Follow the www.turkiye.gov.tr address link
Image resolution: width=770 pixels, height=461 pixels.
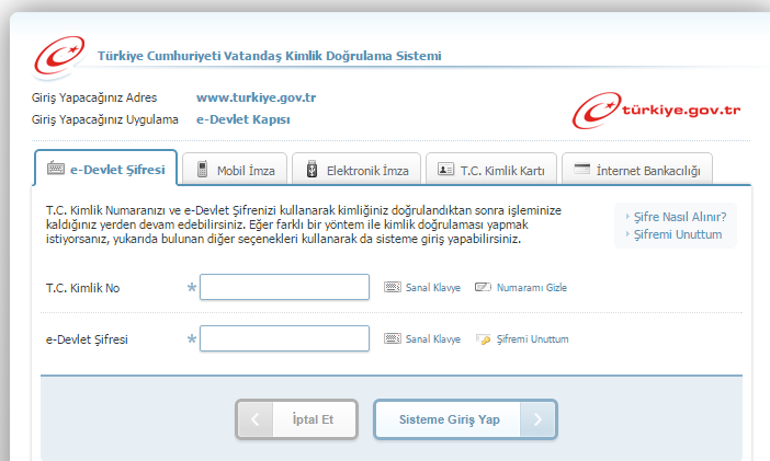pyautogui.click(x=256, y=98)
